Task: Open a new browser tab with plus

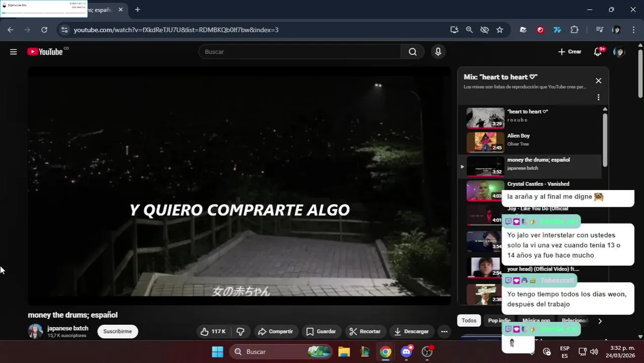Action: 138,10
